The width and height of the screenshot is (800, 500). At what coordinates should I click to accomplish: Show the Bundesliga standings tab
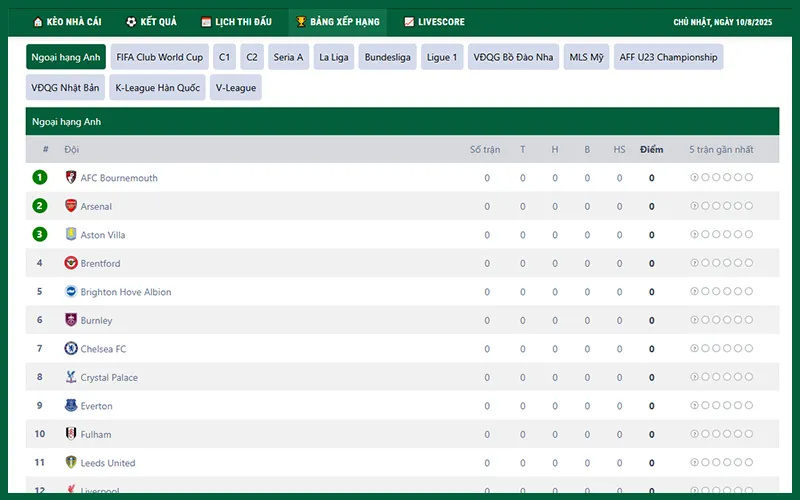[x=387, y=57]
